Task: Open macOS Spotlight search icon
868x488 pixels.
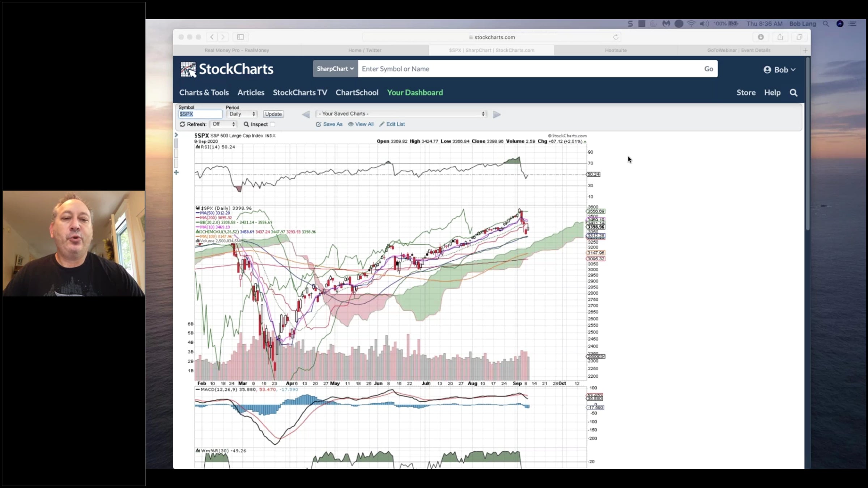Action: click(x=826, y=24)
